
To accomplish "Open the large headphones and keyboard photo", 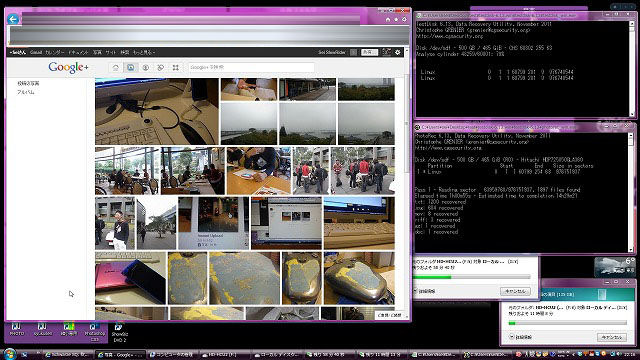I will 157,111.
